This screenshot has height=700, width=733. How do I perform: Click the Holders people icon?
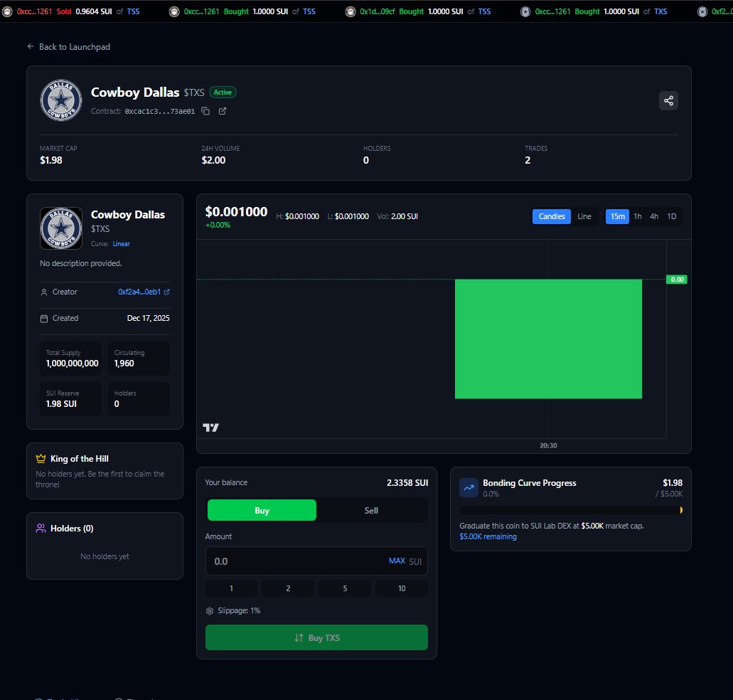click(41, 529)
